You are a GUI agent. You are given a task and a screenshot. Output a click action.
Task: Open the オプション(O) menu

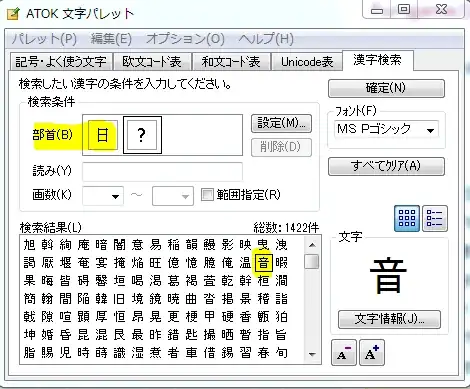pyautogui.click(x=185, y=39)
